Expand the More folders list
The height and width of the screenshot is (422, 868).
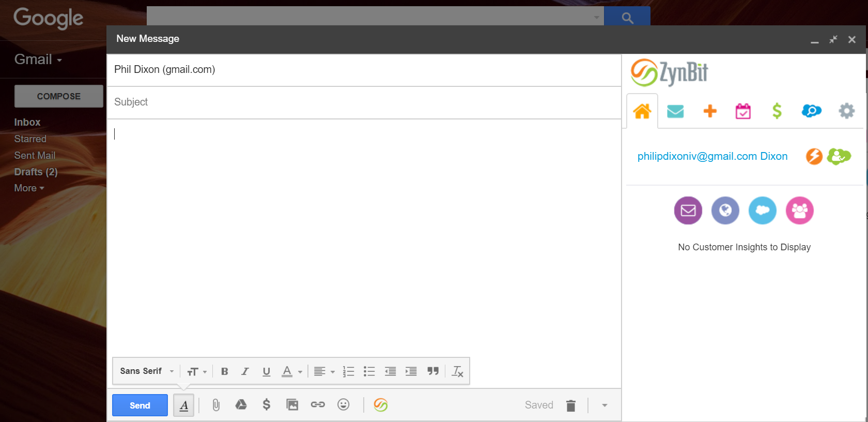pos(29,188)
